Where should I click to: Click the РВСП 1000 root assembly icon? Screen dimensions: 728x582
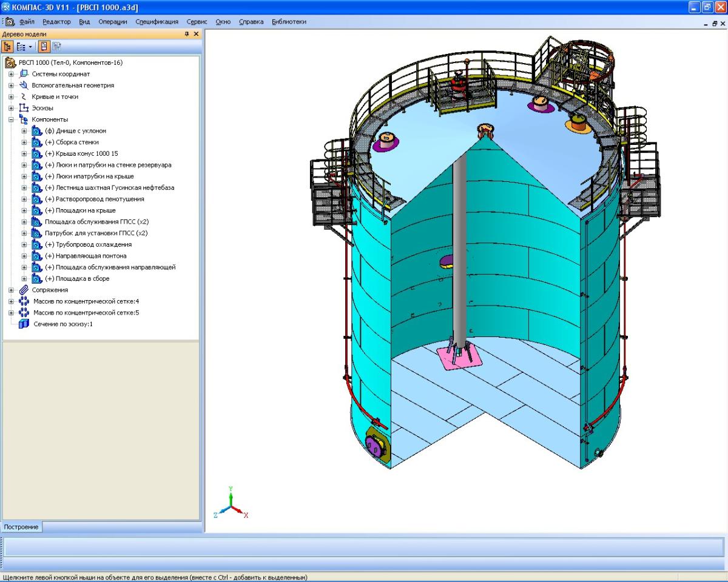coord(11,62)
